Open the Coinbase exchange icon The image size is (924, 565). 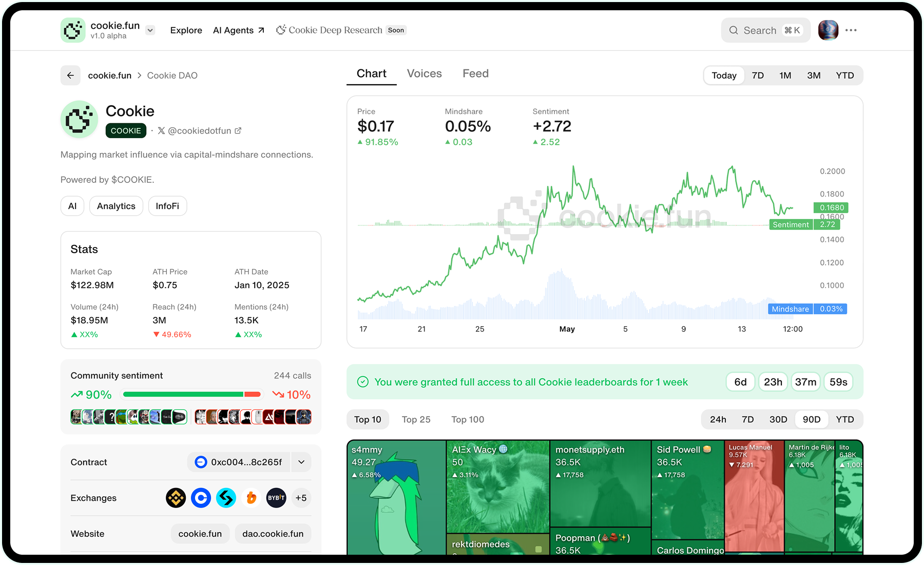201,498
